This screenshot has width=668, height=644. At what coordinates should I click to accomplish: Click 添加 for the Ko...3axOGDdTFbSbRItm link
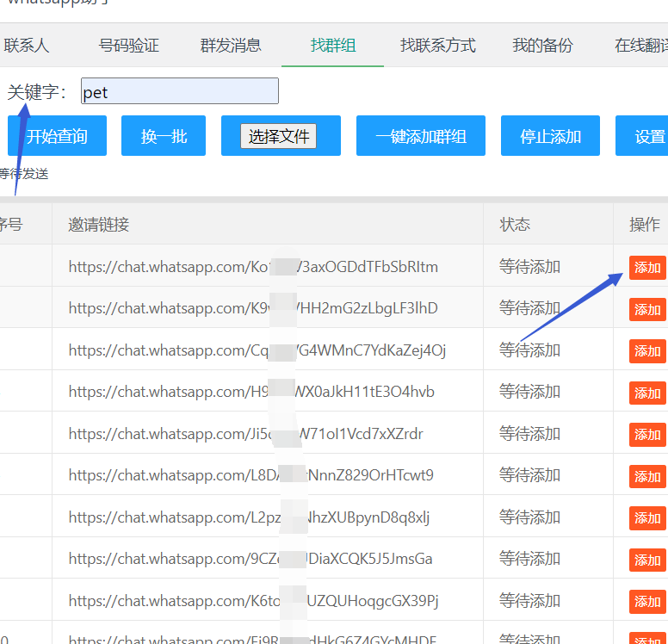pyautogui.click(x=647, y=268)
